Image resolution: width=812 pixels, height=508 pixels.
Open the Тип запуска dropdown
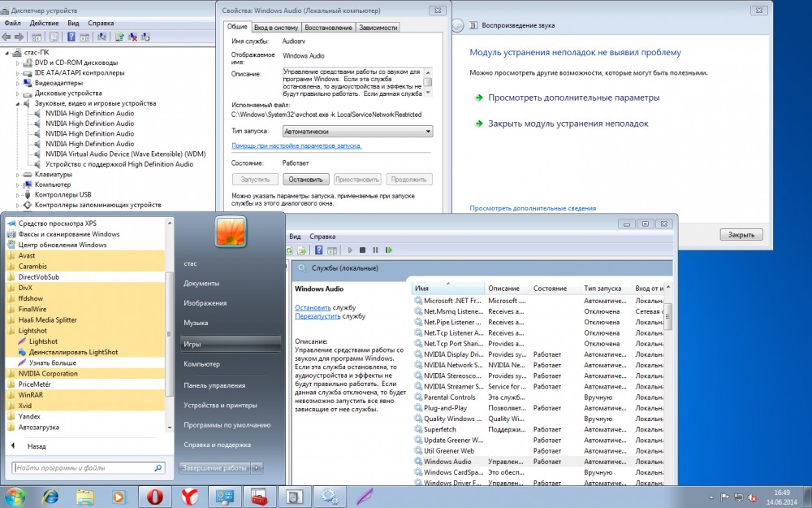click(357, 131)
